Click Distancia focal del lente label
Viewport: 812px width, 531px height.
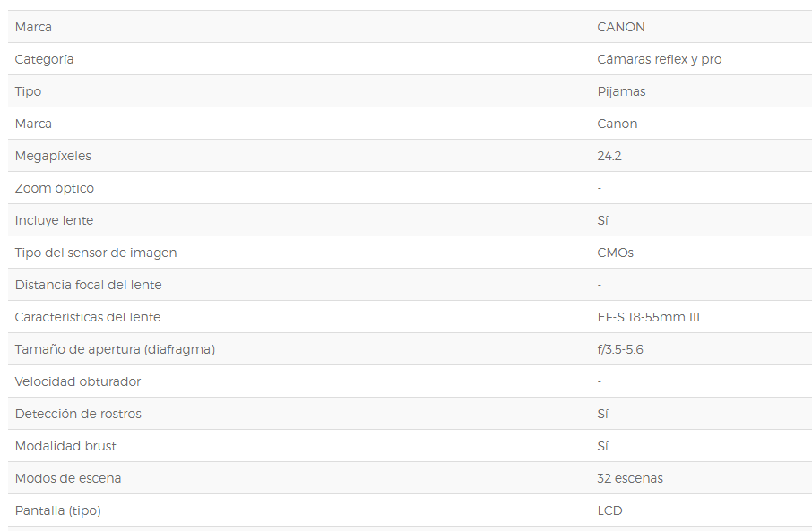(88, 285)
